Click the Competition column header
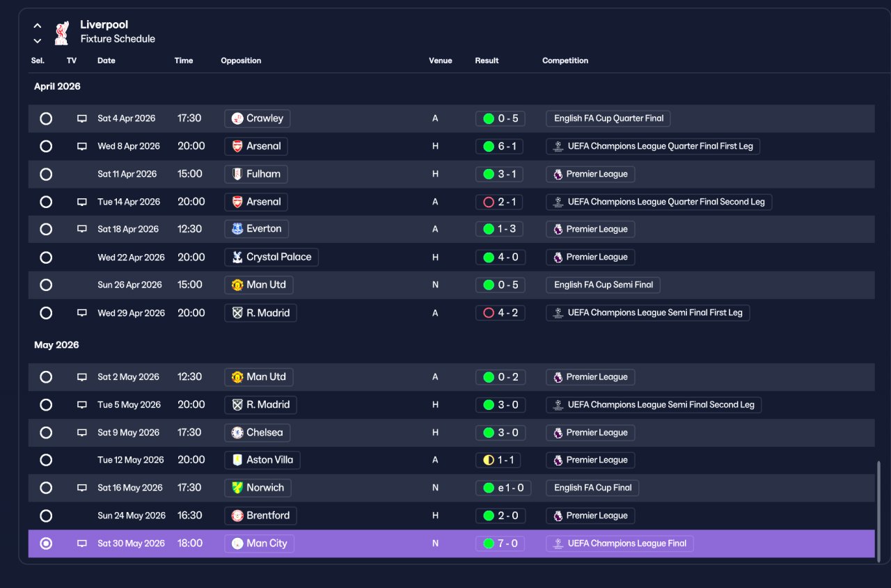Viewport: 891px width, 588px height. click(x=565, y=61)
